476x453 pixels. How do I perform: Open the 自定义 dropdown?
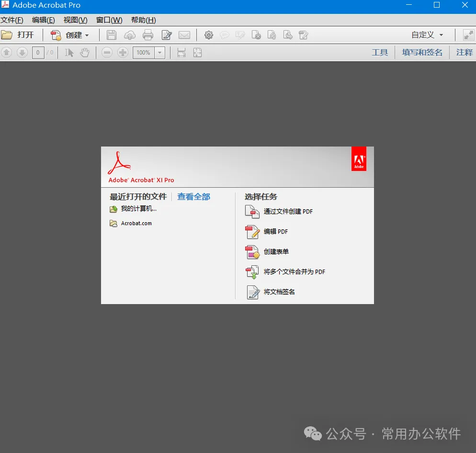coord(428,35)
